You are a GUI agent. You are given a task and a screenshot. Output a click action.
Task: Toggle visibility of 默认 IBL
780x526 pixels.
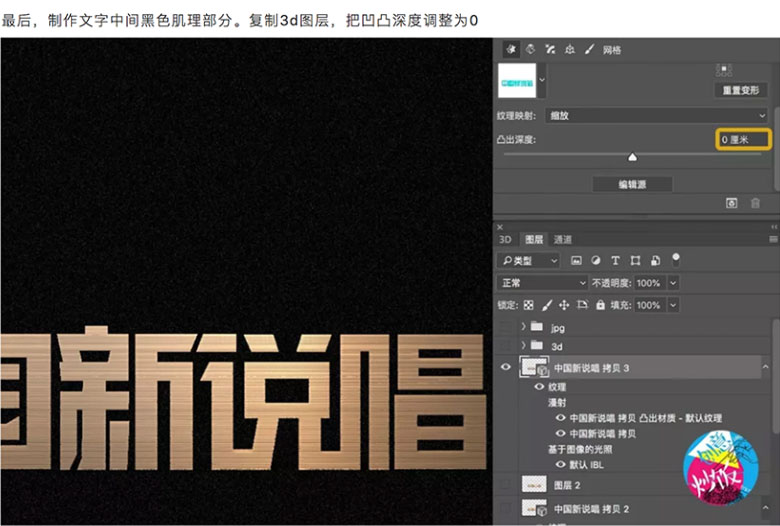[x=561, y=464]
